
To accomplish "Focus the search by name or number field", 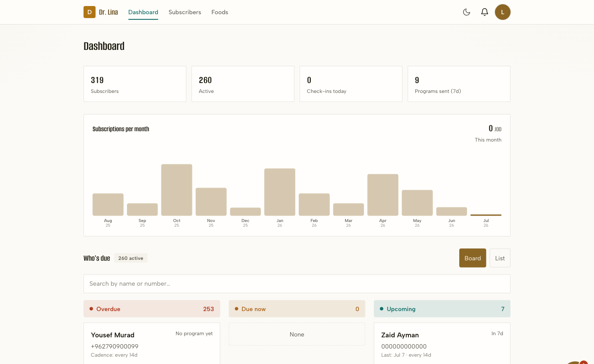I will point(297,284).
